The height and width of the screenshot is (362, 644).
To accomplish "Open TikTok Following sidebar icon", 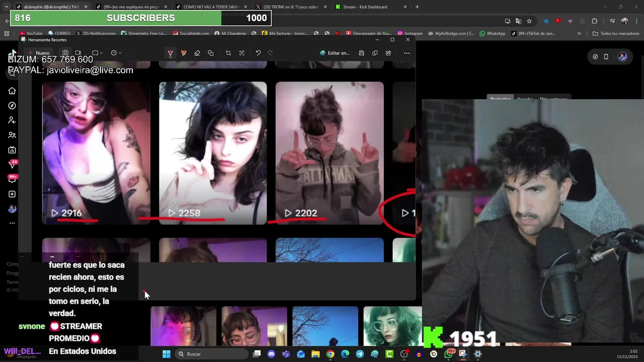I will pos(12,120).
